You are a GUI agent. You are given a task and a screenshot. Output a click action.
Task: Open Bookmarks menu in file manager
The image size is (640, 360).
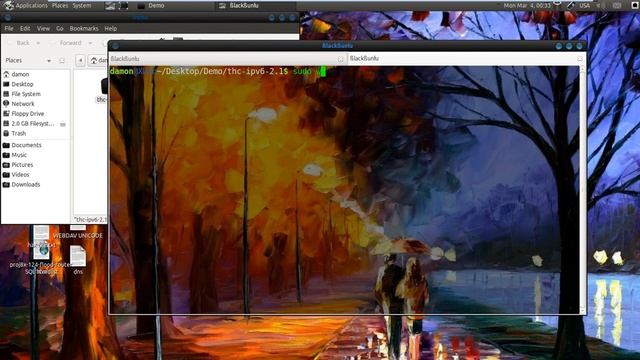coord(84,29)
